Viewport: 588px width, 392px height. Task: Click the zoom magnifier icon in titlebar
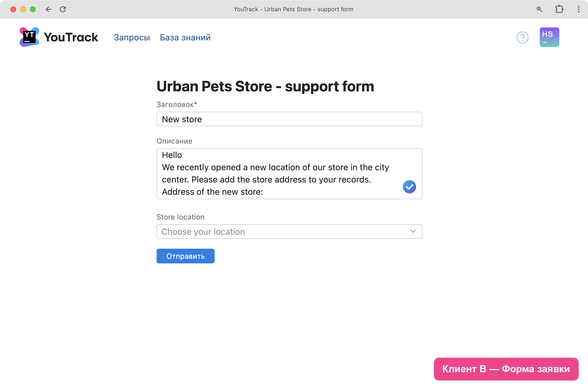(x=539, y=9)
